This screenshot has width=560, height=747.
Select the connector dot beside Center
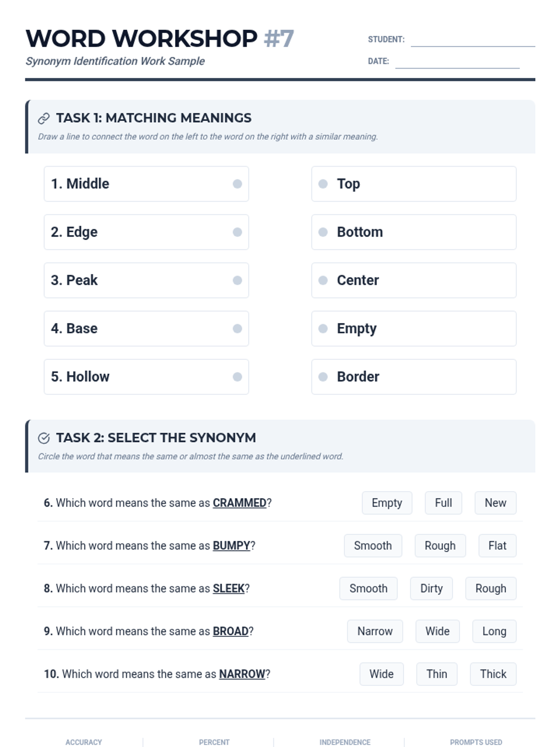(x=323, y=280)
